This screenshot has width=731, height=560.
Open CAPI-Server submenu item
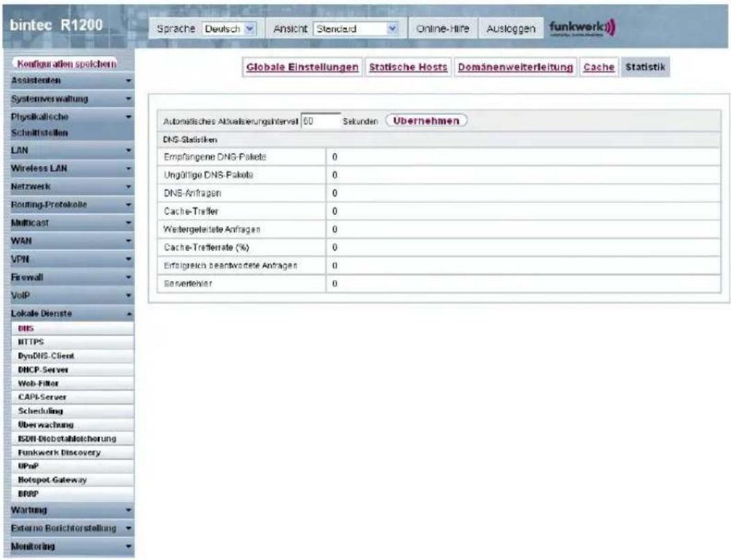tap(72, 398)
